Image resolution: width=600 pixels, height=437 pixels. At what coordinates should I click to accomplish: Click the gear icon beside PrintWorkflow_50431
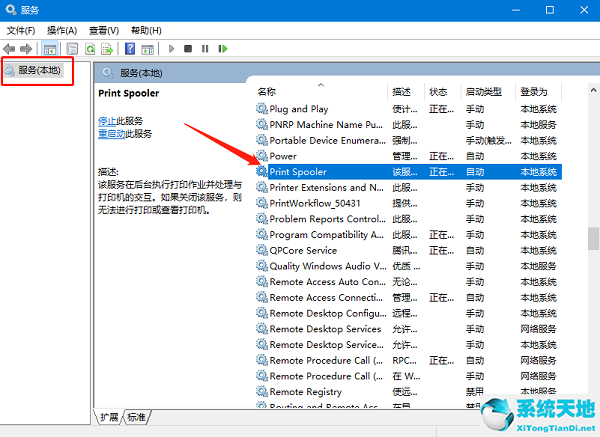click(x=262, y=203)
